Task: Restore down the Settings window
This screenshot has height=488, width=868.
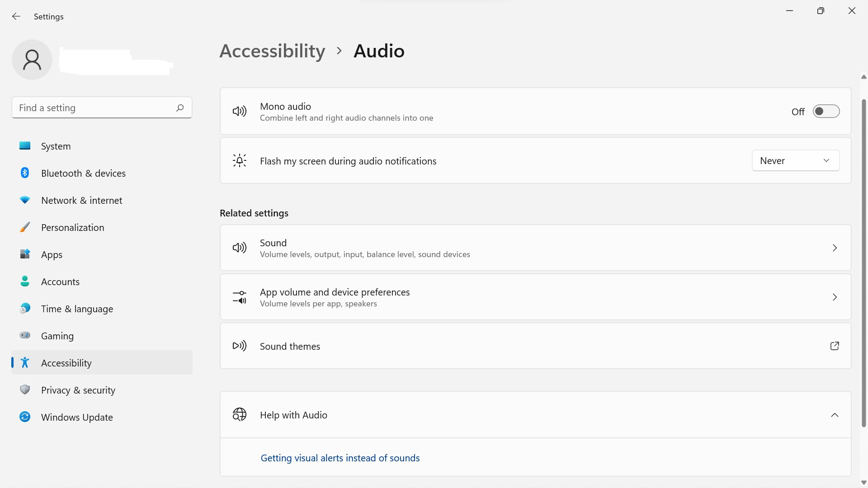Action: pyautogui.click(x=821, y=10)
